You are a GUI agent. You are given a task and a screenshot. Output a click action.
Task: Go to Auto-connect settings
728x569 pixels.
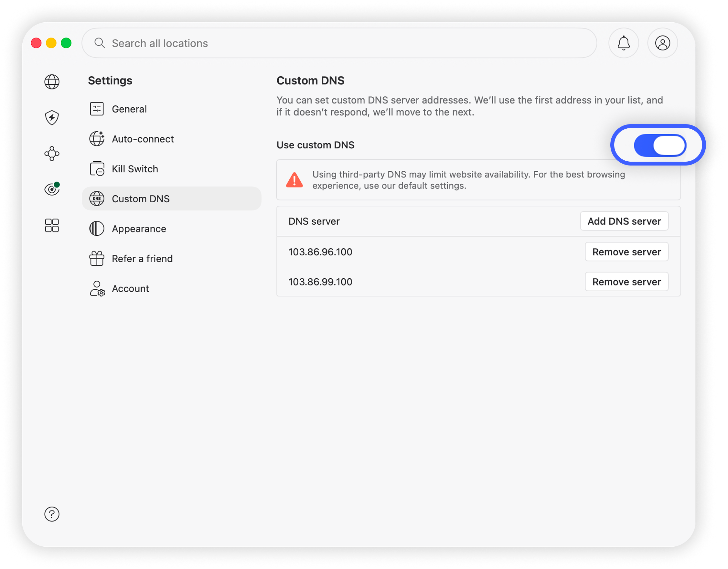[172, 139]
